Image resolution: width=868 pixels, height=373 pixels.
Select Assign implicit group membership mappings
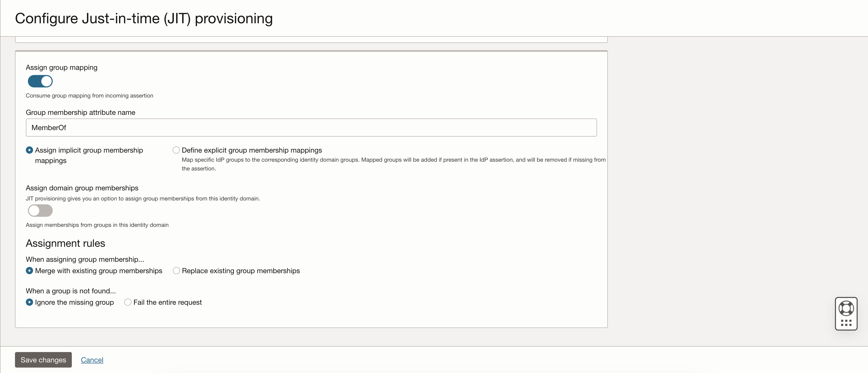29,150
